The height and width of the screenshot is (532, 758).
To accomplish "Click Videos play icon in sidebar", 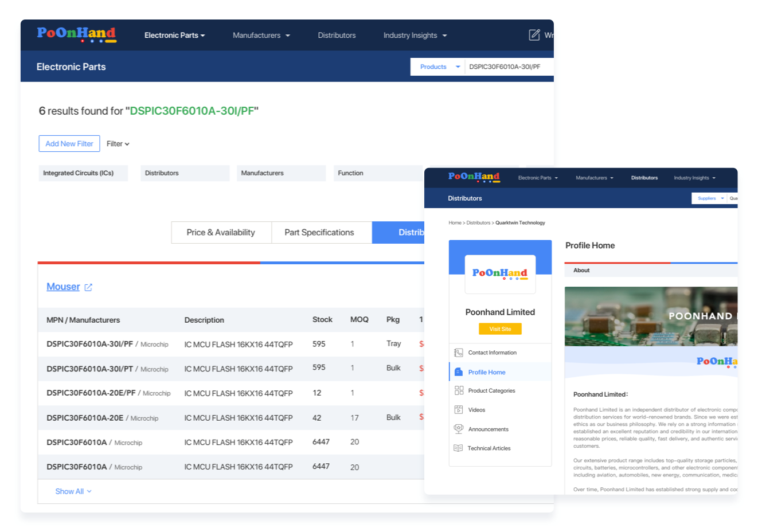I will click(x=458, y=410).
